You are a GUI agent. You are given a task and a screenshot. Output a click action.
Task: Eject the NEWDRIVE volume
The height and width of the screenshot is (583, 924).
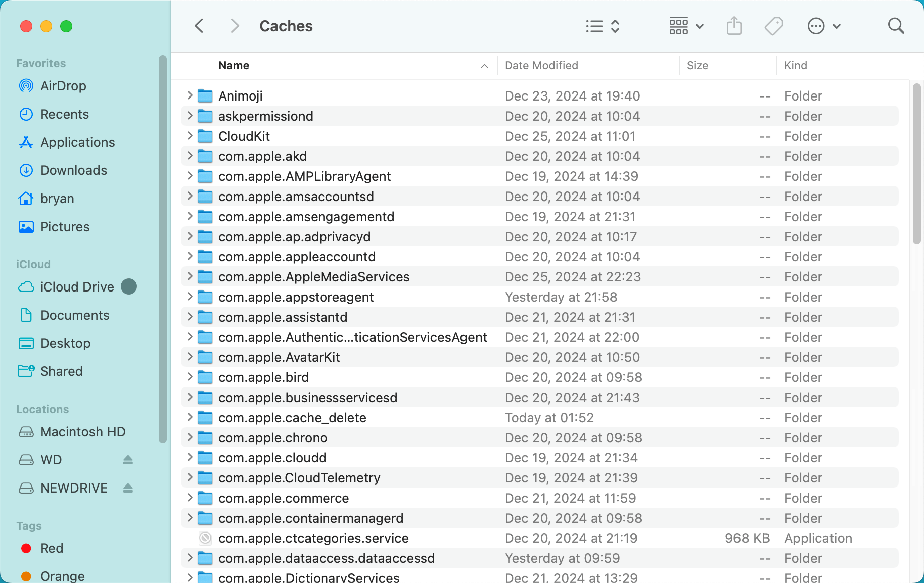[128, 488]
